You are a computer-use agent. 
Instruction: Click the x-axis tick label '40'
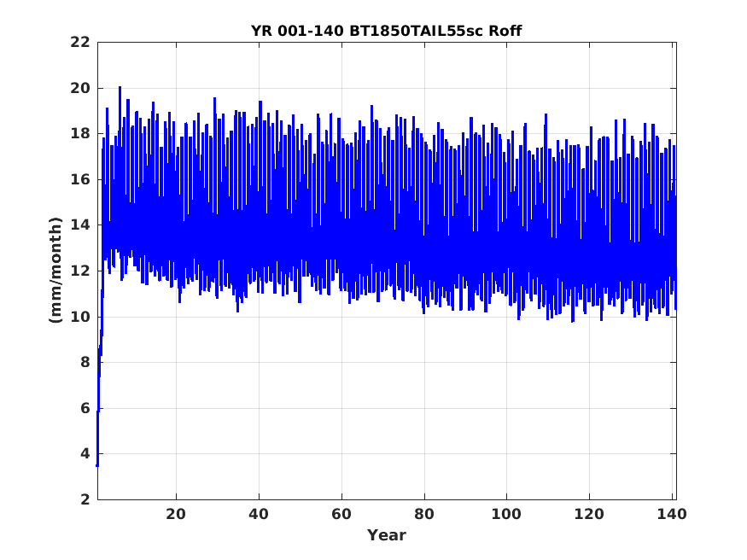click(259, 514)
